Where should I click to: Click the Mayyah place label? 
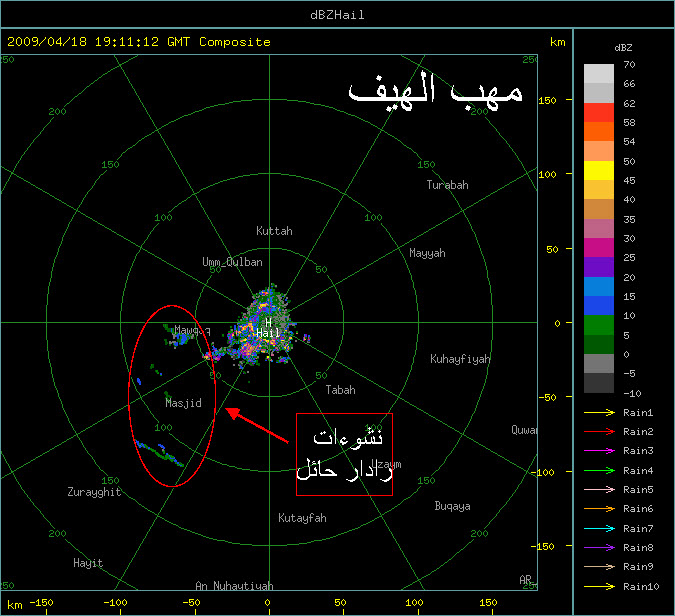(x=427, y=253)
